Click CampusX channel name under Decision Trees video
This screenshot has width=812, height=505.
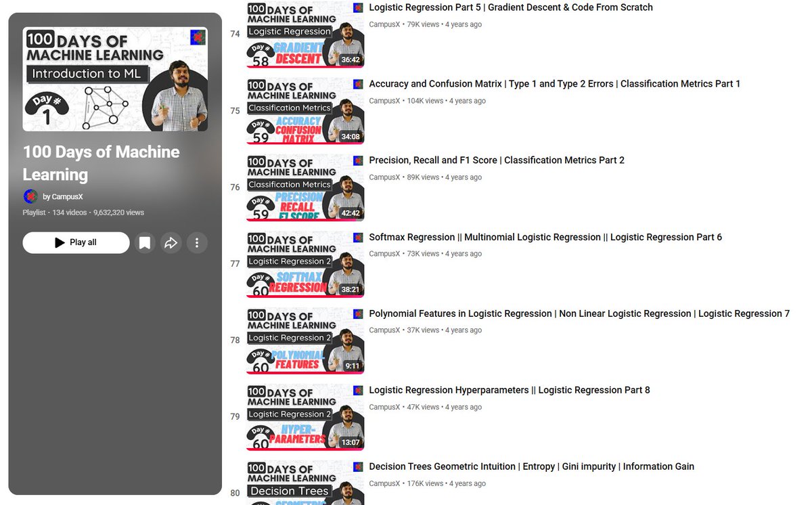[x=384, y=483]
